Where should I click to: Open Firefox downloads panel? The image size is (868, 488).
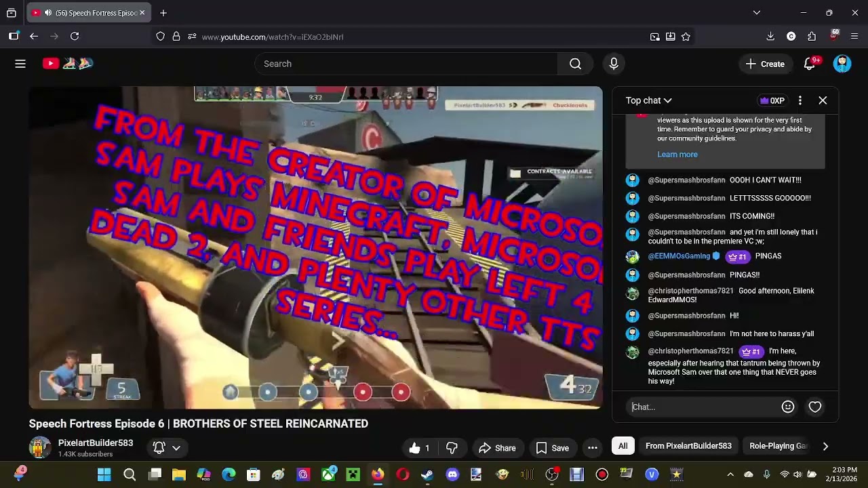click(770, 37)
